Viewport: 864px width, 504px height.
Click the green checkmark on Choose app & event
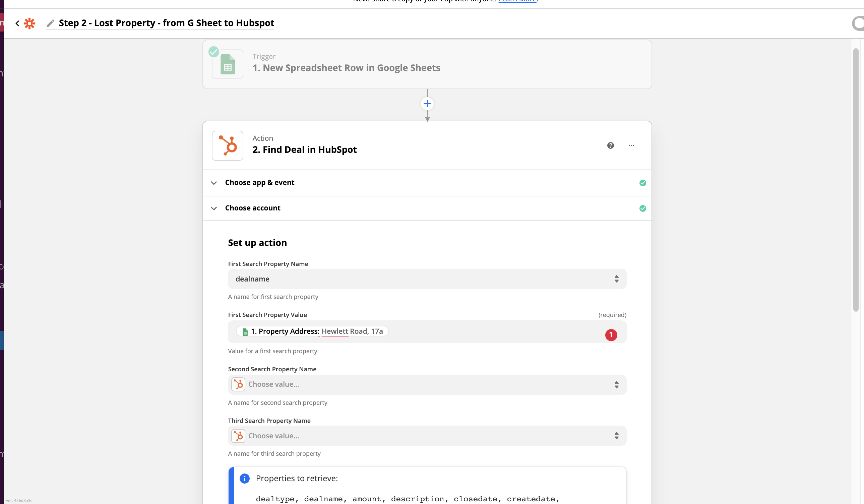click(642, 183)
